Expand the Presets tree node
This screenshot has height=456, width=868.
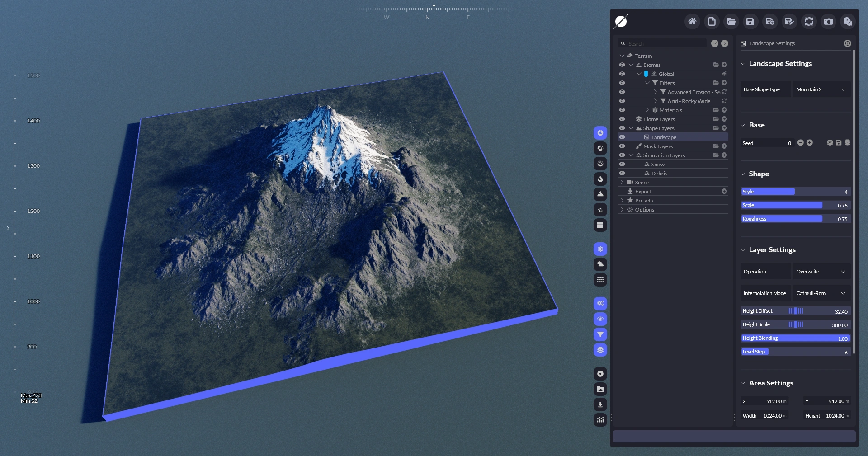click(622, 201)
